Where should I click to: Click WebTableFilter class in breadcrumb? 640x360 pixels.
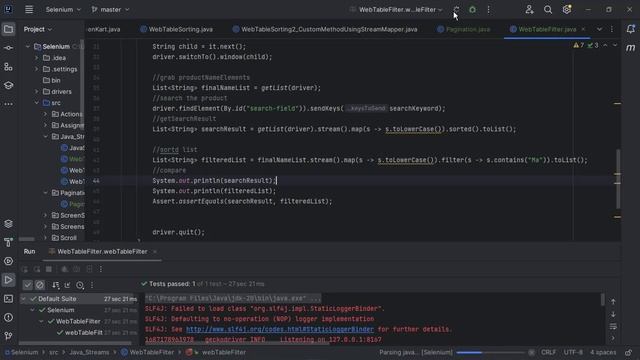147,352
